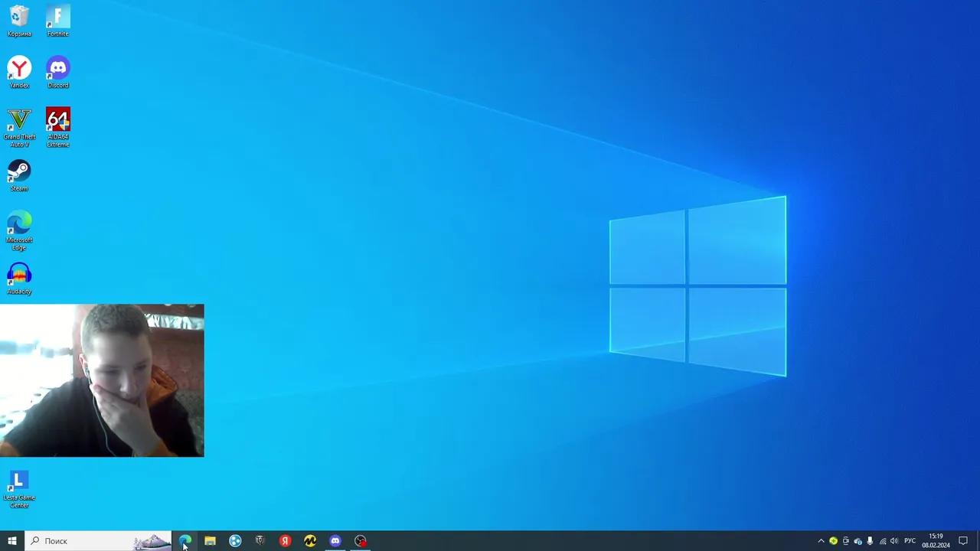Click the red Yandex browser taskbar icon
This screenshot has height=551, width=980.
click(x=285, y=541)
